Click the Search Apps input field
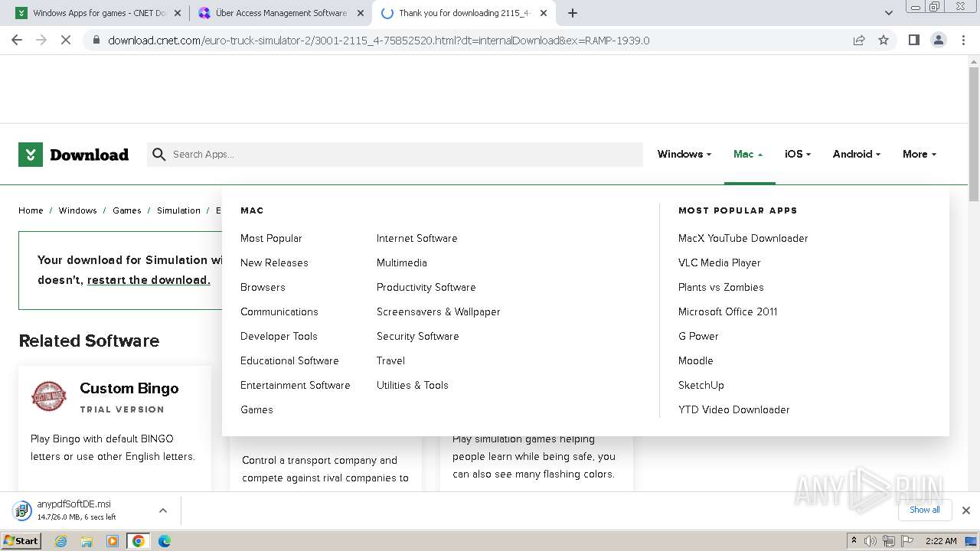Viewport: 980px width, 551px height. point(395,154)
